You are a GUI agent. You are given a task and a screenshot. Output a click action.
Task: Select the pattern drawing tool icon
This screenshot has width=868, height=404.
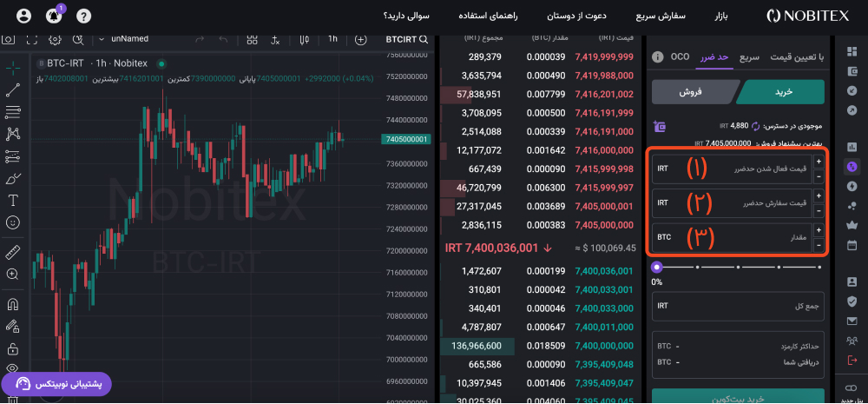[13, 134]
